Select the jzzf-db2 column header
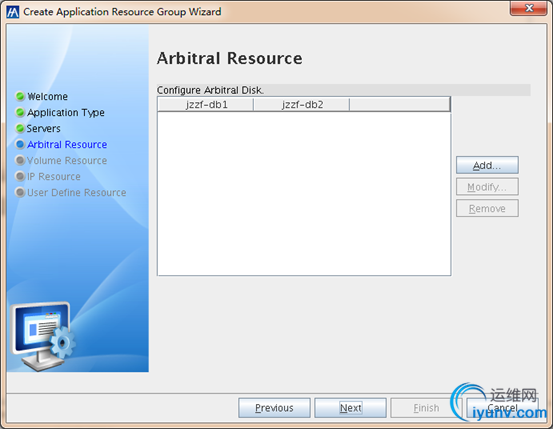The height and width of the screenshot is (429, 553). click(302, 104)
